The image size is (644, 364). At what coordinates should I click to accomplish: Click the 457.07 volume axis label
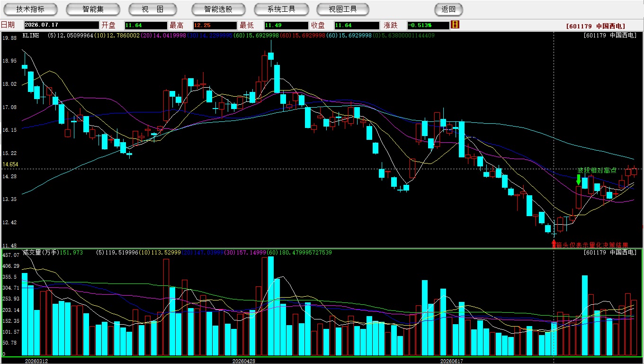(x=10, y=255)
